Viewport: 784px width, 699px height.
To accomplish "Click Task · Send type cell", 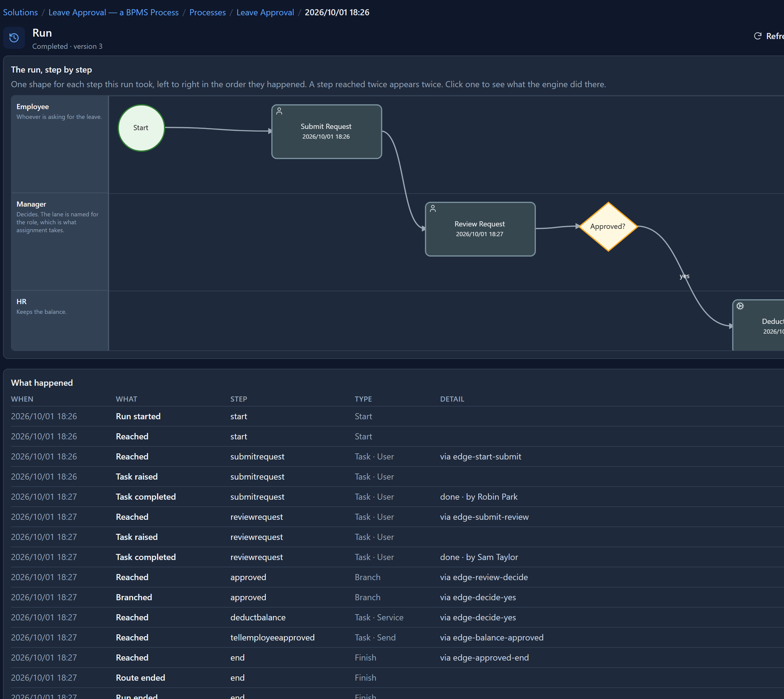I will tap(375, 638).
